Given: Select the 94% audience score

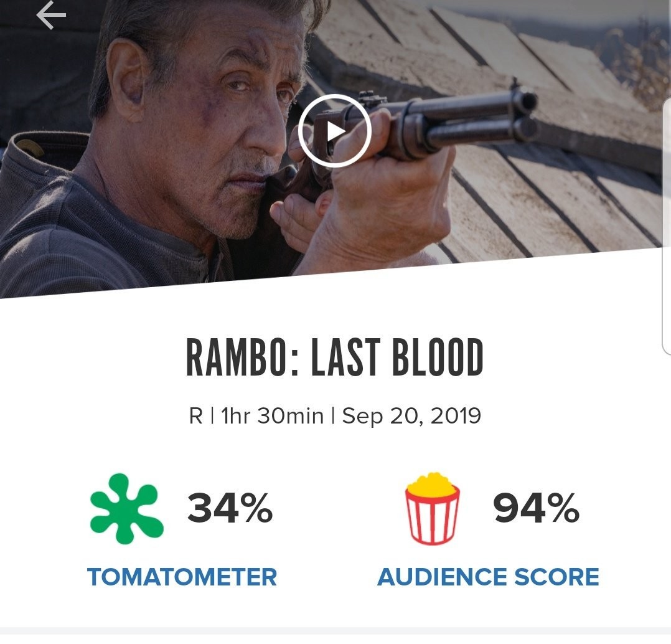Looking at the screenshot, I should tap(536, 508).
